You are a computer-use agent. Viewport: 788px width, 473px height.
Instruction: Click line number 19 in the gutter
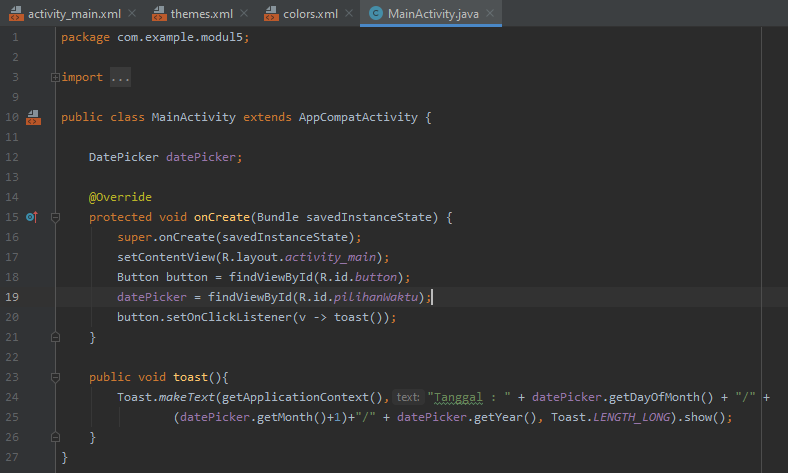12,297
